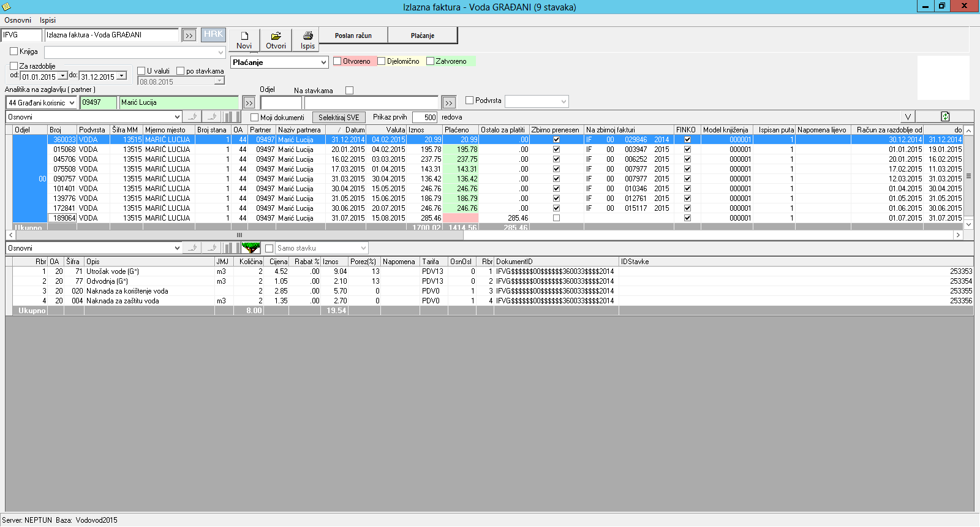980x527 pixels.
Task: Expand the Knjiga combo box
Action: tap(221, 53)
